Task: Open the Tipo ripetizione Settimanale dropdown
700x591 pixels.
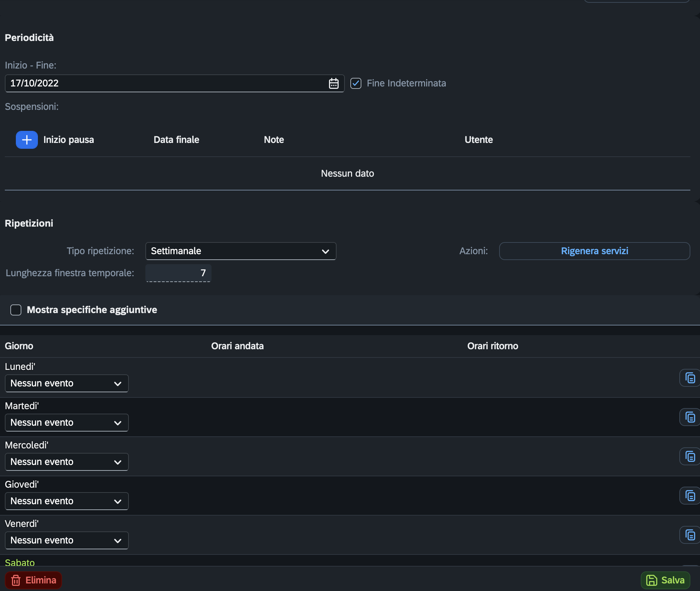Action: 241,251
